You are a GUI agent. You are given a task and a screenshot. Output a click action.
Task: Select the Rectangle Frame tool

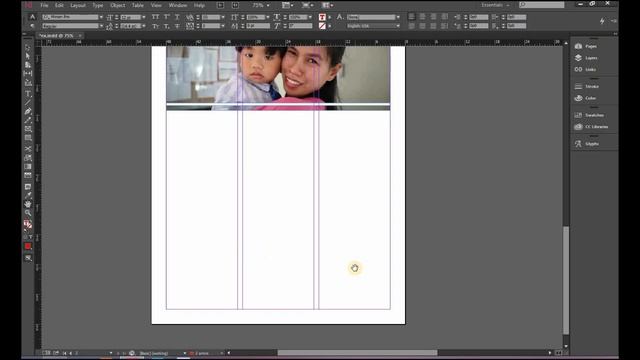[x=28, y=129]
